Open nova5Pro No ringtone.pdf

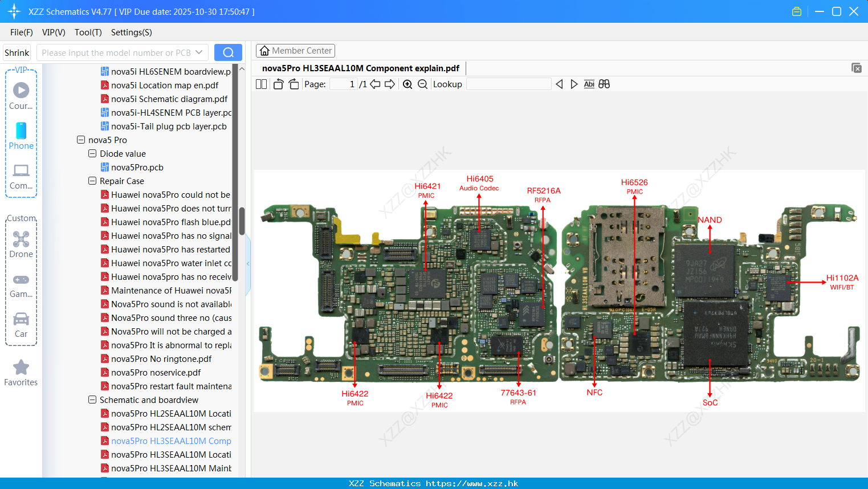[156, 358]
